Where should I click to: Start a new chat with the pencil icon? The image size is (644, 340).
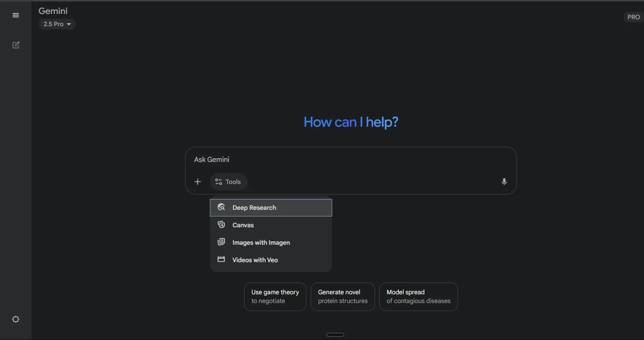(16, 45)
